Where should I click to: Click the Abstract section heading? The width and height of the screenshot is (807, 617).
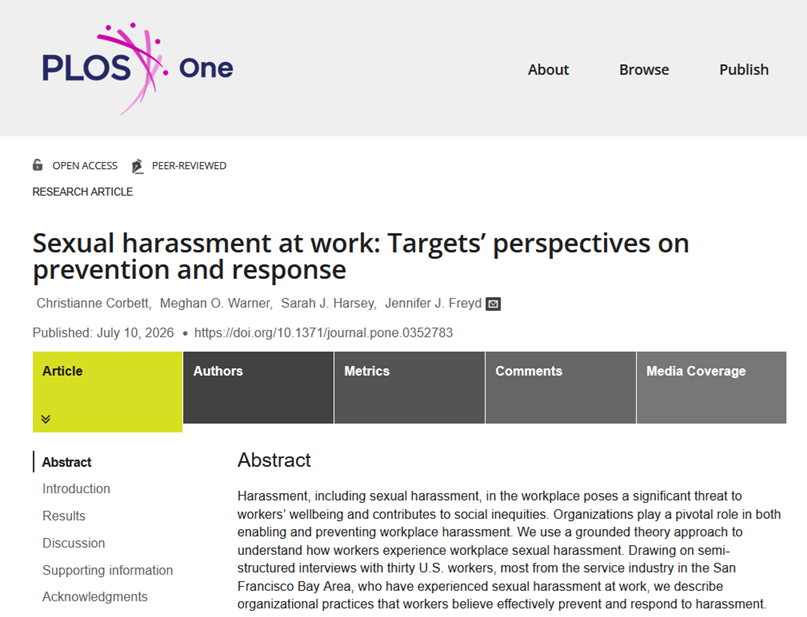coord(274,460)
